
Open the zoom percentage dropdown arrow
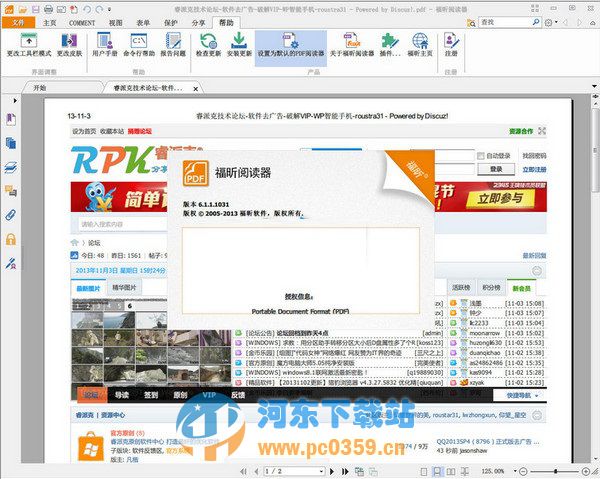tap(515, 471)
